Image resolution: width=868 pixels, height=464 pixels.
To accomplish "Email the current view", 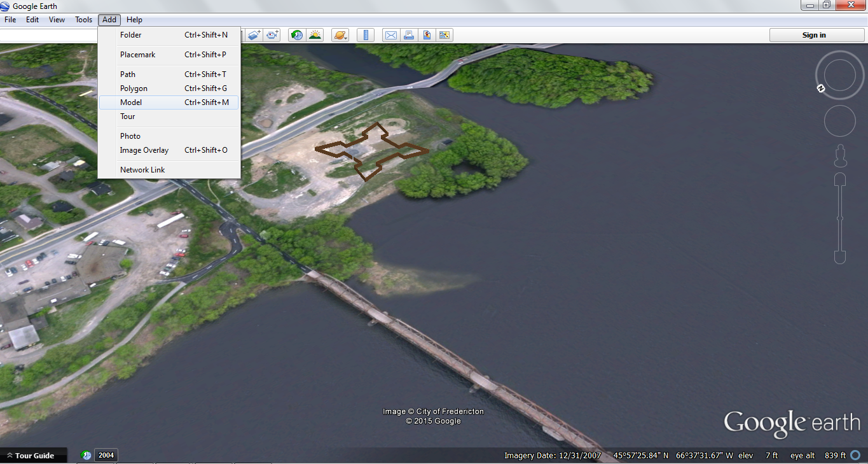I will point(390,35).
